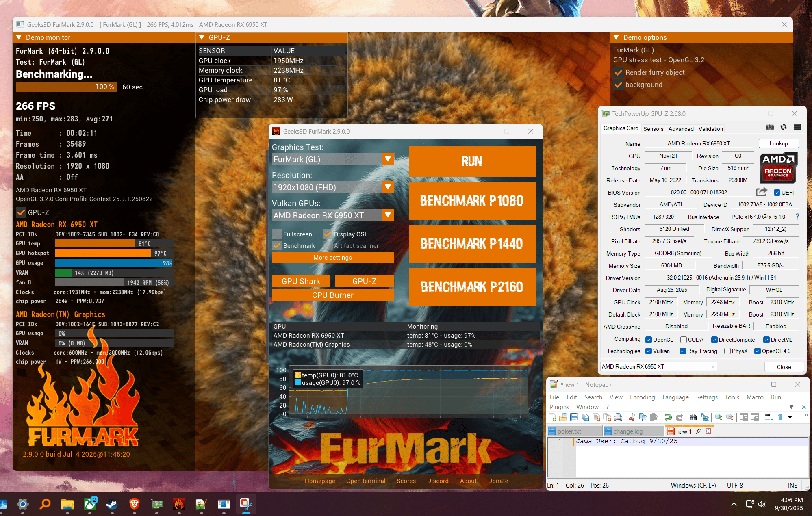Click the Zoom In icon in Notepad++

coord(719,417)
